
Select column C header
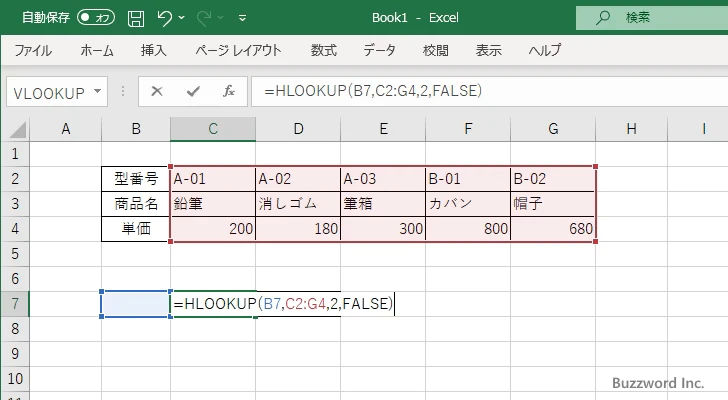(213, 129)
